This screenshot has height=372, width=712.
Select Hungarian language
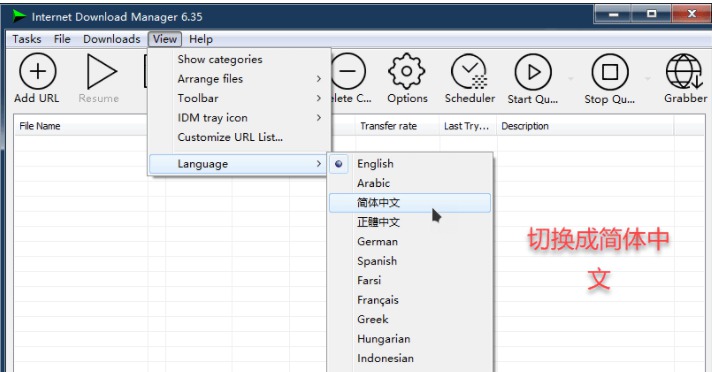410,339
